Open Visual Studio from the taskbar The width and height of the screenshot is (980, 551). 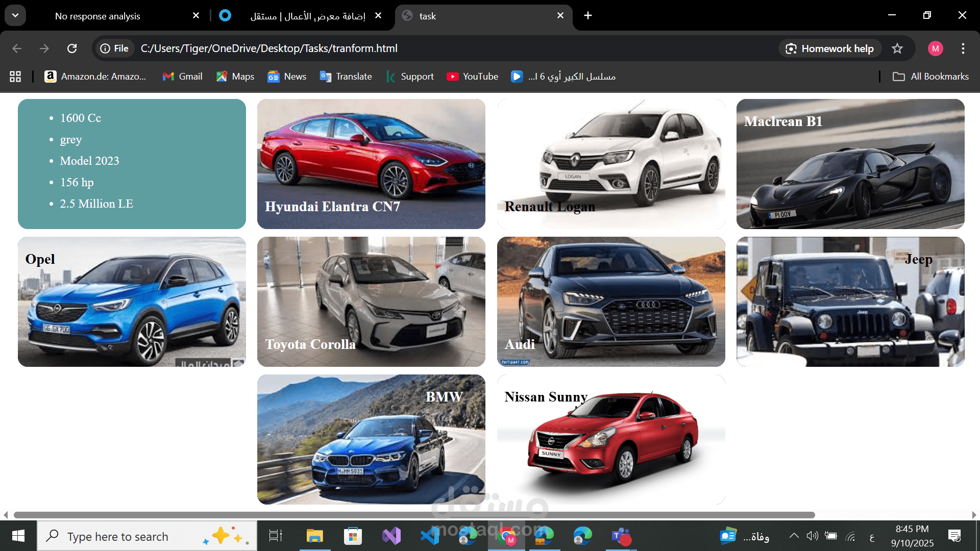coord(391,536)
